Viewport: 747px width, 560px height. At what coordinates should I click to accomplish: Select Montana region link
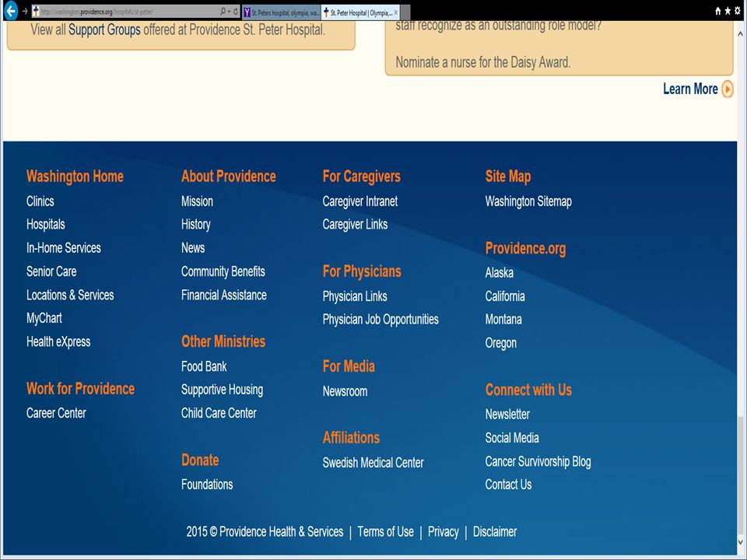click(503, 320)
